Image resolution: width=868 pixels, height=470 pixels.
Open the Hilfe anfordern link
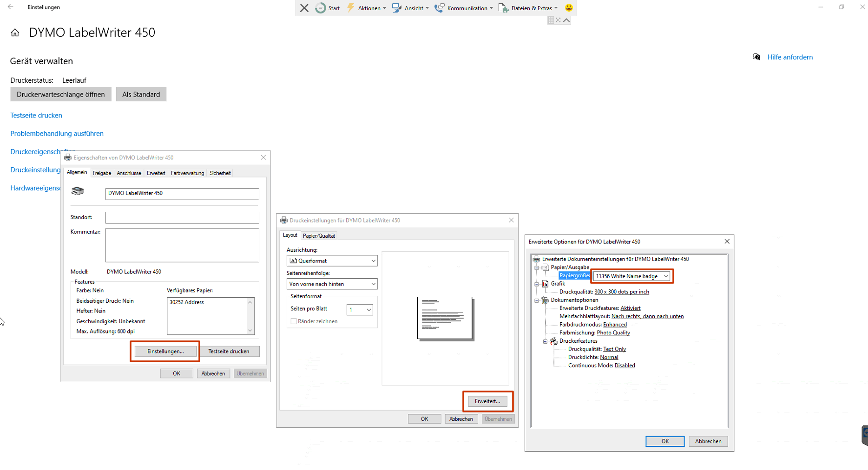pos(790,57)
